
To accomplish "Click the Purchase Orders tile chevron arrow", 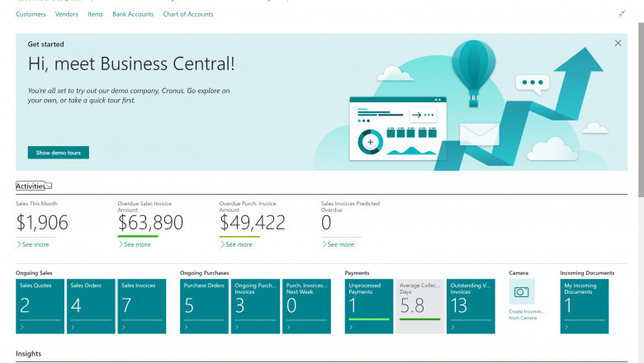I will click(x=186, y=327).
